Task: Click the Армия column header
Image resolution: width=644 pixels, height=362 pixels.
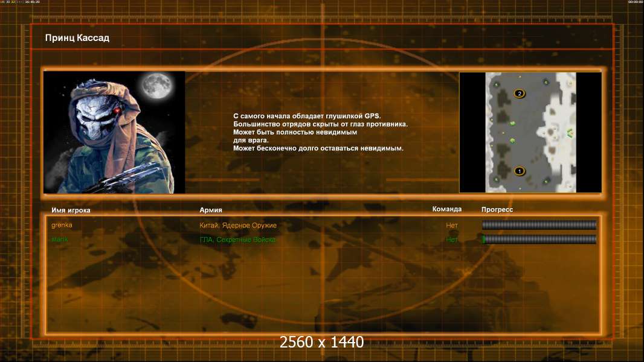Action: click(x=211, y=210)
